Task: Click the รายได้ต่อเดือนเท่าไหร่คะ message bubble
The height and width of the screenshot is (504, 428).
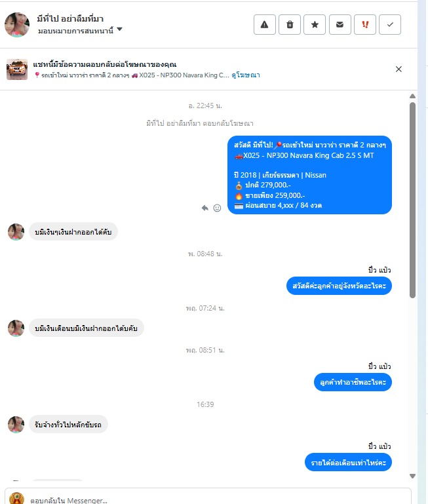Action: point(348,463)
